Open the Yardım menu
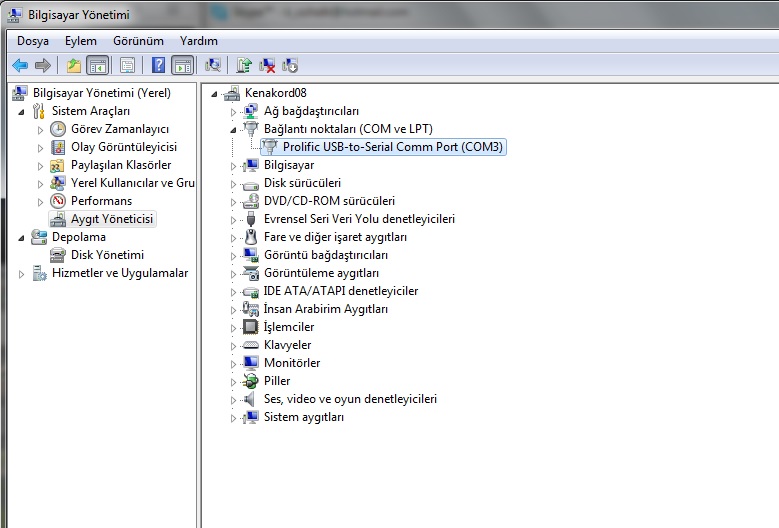The width and height of the screenshot is (779, 528). [199, 41]
